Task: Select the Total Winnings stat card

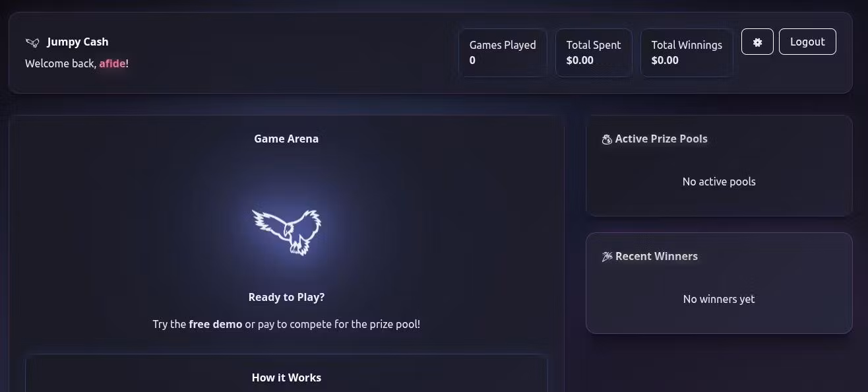Action: click(x=687, y=53)
